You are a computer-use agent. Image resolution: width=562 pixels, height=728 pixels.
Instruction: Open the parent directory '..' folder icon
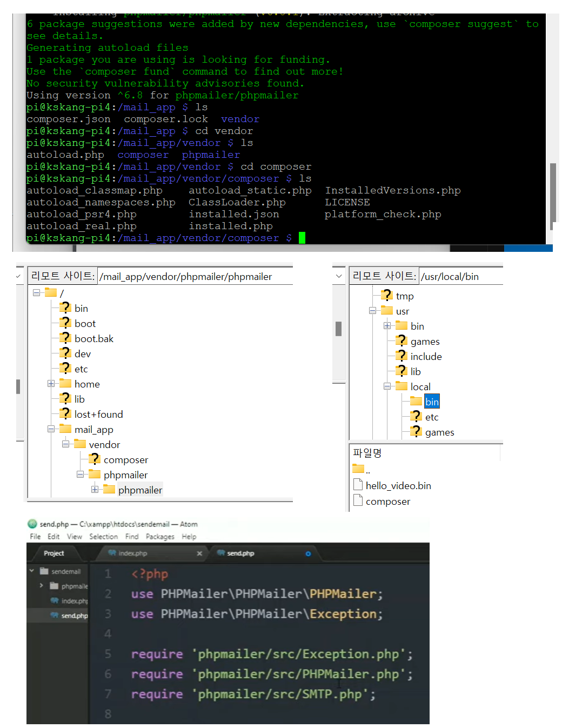pos(358,469)
